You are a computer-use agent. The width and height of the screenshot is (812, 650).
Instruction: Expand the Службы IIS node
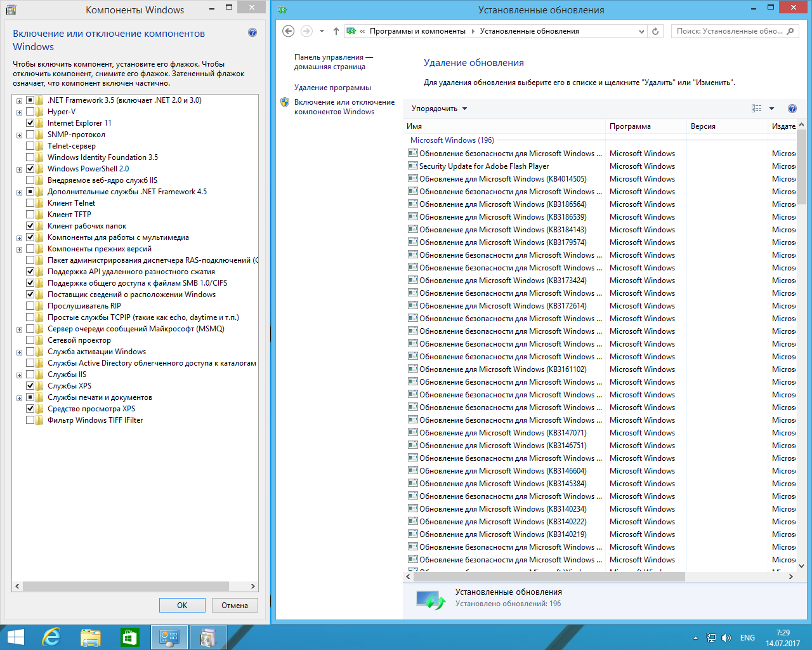click(x=19, y=375)
